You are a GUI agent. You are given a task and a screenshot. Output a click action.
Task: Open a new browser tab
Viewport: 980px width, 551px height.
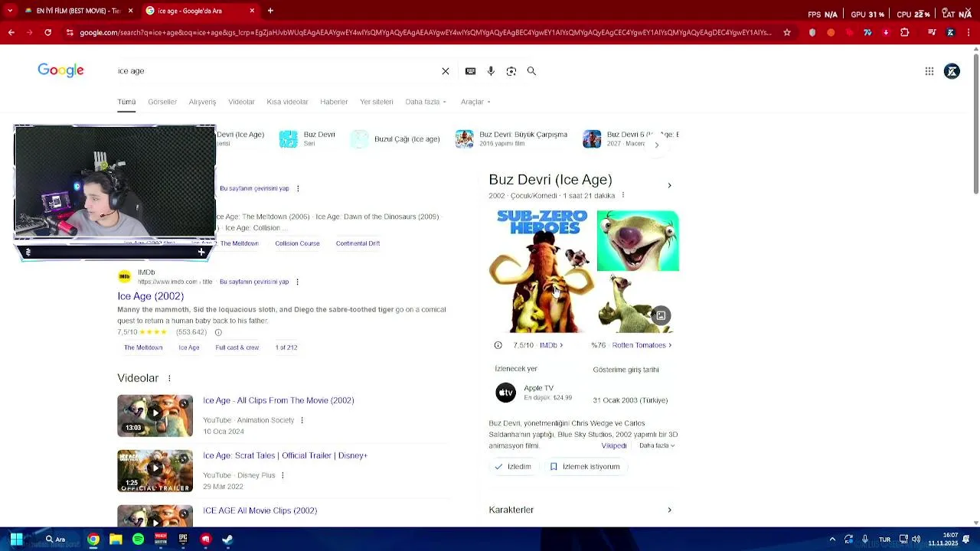click(x=270, y=11)
